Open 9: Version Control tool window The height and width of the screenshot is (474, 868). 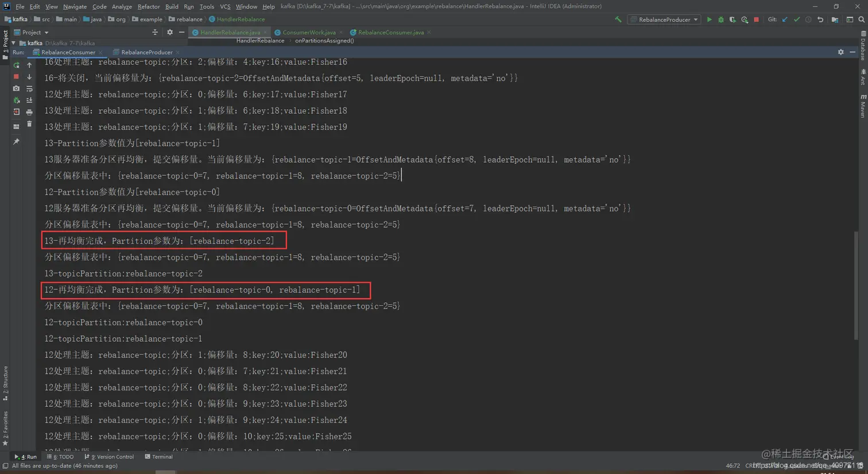tap(109, 457)
